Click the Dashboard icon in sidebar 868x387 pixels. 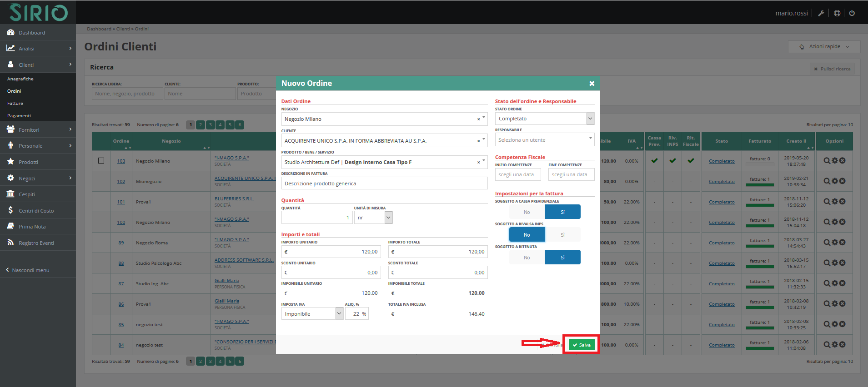[10, 33]
